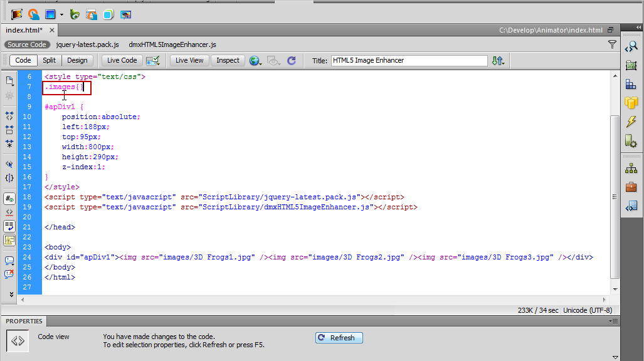Click the Unicode (UTF-8) status entry
Image resolution: width=644 pixels, height=361 pixels.
pyautogui.click(x=588, y=310)
